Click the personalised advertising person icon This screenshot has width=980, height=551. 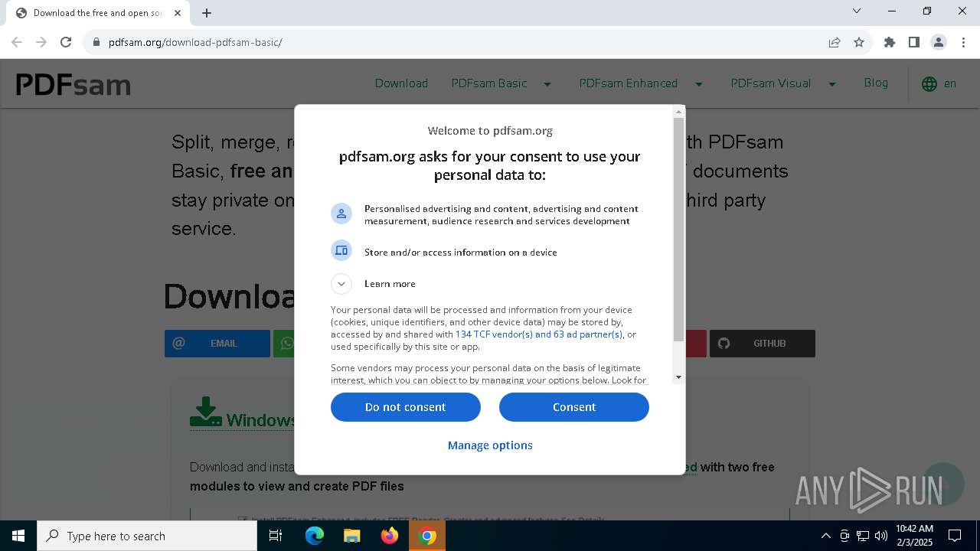point(341,214)
